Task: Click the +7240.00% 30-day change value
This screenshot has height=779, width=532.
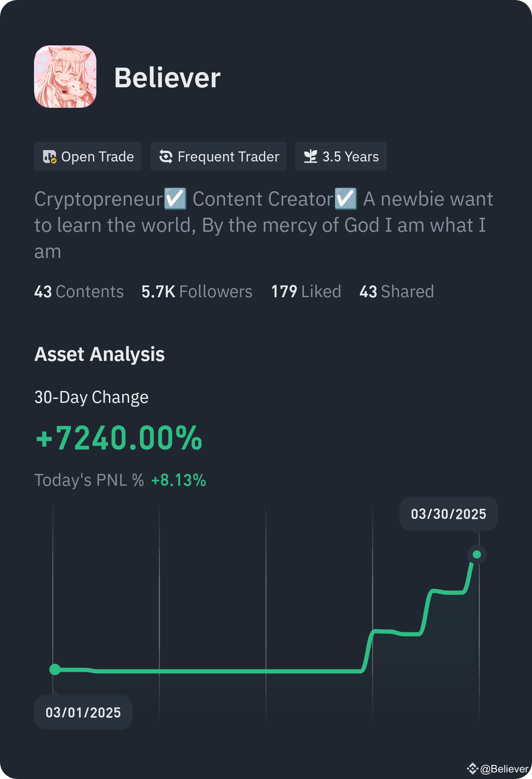Action: 119,438
